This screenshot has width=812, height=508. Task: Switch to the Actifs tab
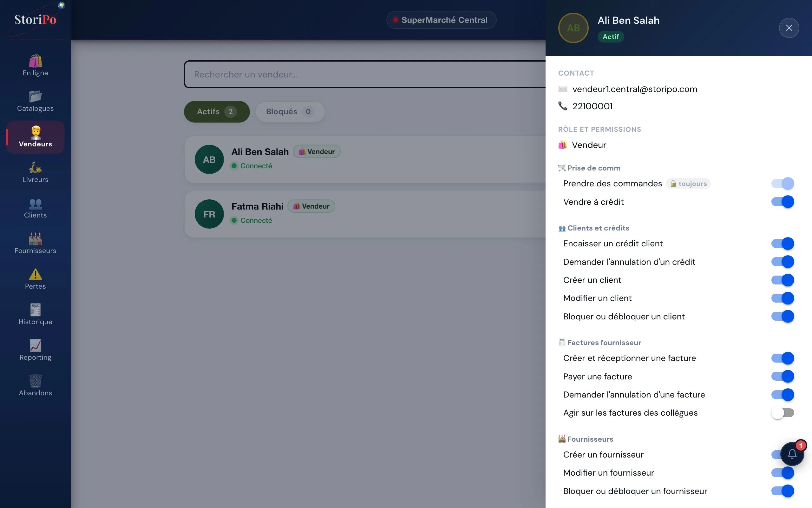coord(217,111)
